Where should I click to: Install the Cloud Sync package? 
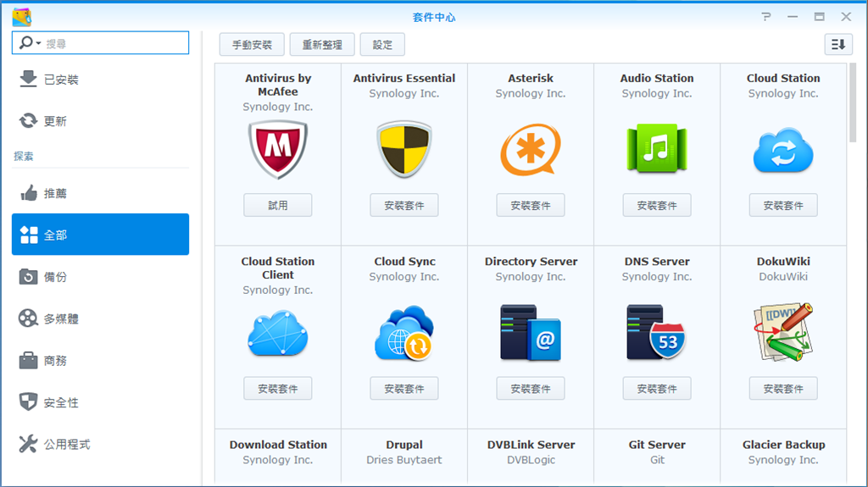404,389
